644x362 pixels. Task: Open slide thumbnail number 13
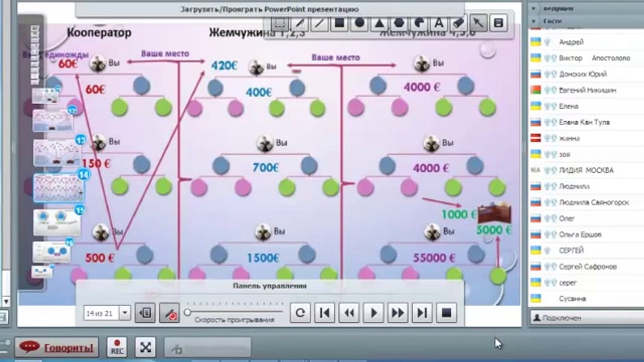[x=57, y=153]
